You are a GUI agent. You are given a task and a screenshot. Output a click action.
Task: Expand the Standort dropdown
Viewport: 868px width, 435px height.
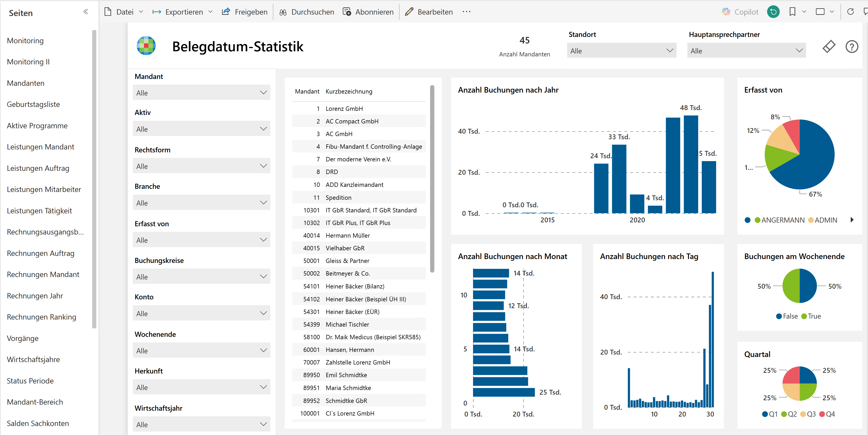coord(621,51)
